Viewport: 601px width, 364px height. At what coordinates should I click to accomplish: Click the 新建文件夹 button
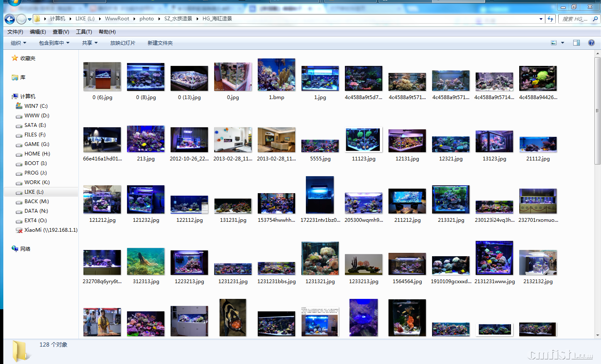click(160, 43)
